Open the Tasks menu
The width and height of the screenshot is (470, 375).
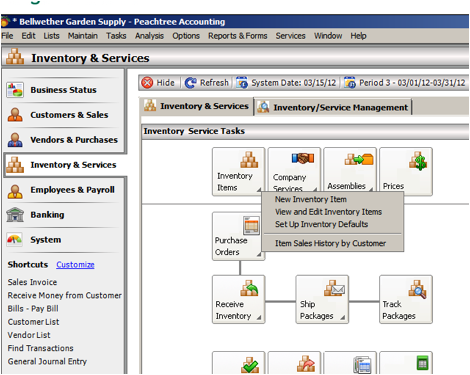tap(116, 36)
